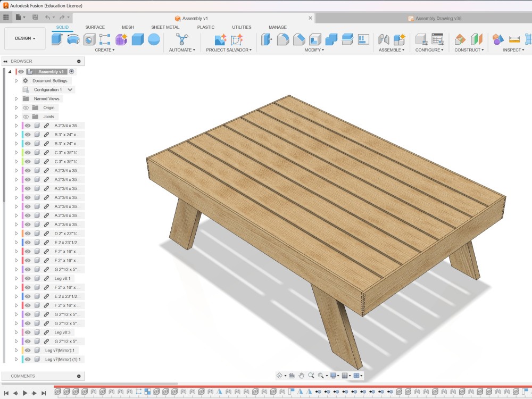Choose the Create Form purple icon
Image resolution: width=532 pixels, height=399 pixels.
pyautogui.click(x=121, y=39)
